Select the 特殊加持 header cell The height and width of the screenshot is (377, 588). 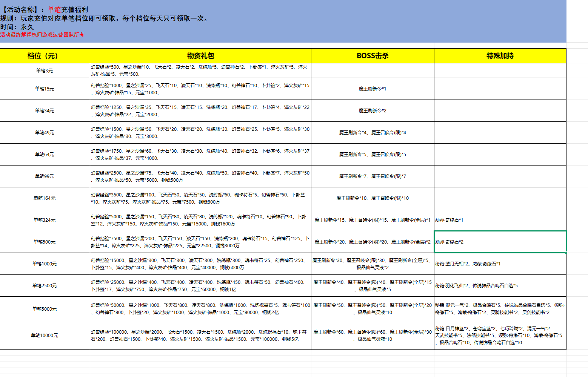pyautogui.click(x=500, y=56)
